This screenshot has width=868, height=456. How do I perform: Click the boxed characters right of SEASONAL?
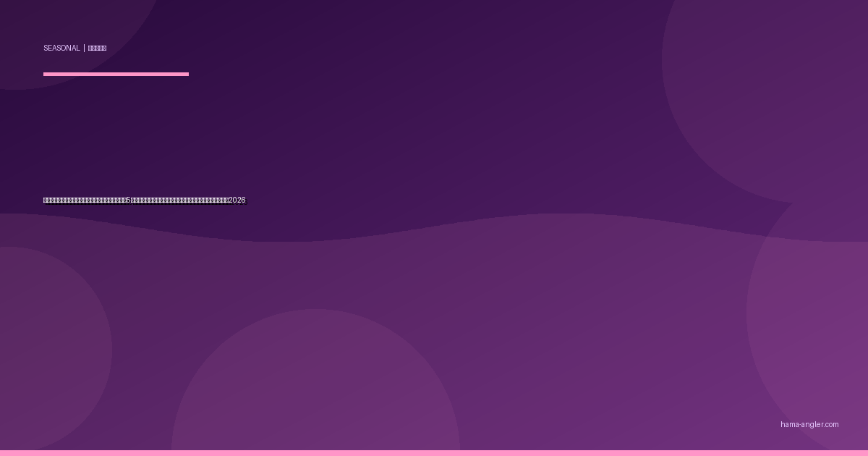click(97, 48)
